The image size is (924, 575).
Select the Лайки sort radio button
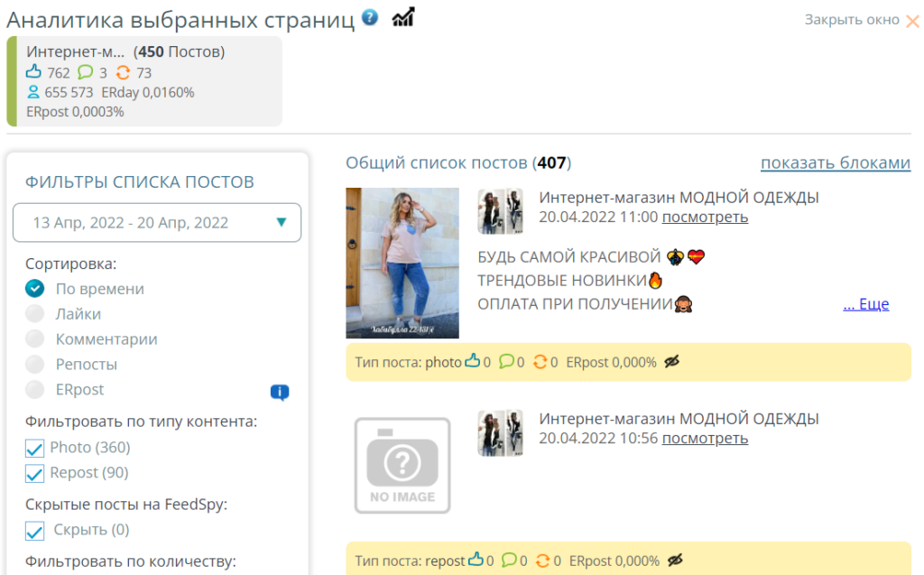35,314
